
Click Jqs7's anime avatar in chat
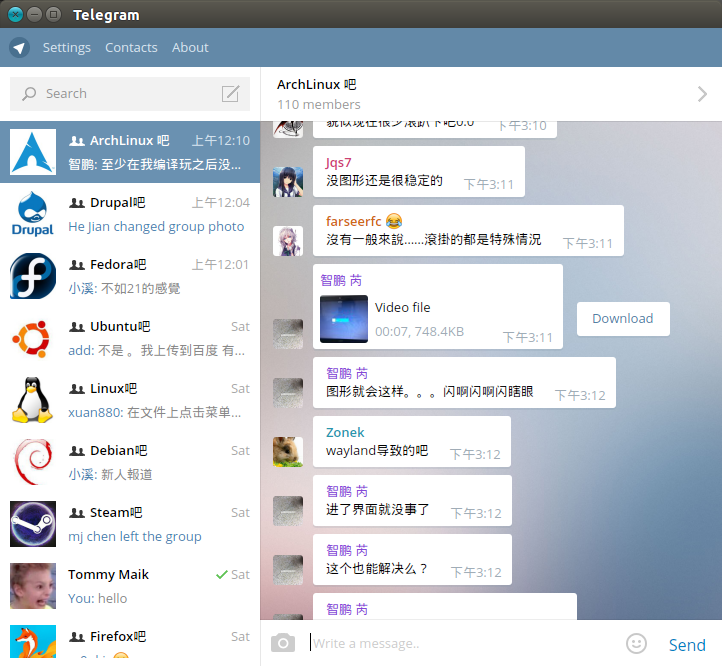click(288, 182)
